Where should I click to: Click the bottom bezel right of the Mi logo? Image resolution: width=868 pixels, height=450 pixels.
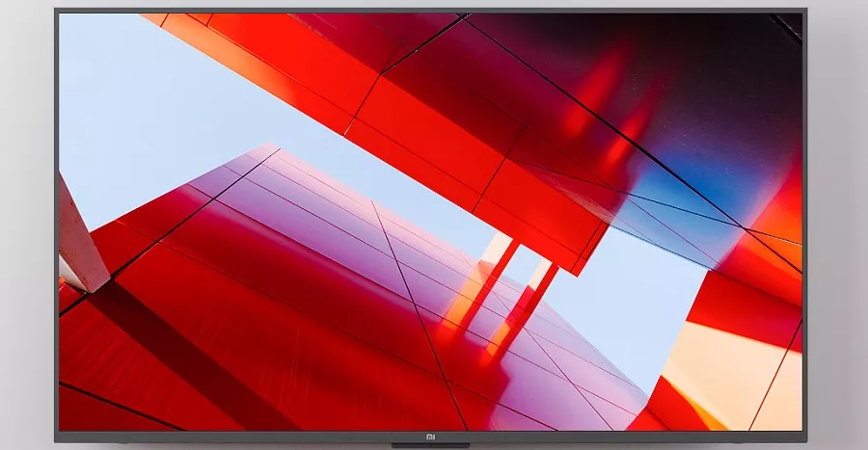627,437
